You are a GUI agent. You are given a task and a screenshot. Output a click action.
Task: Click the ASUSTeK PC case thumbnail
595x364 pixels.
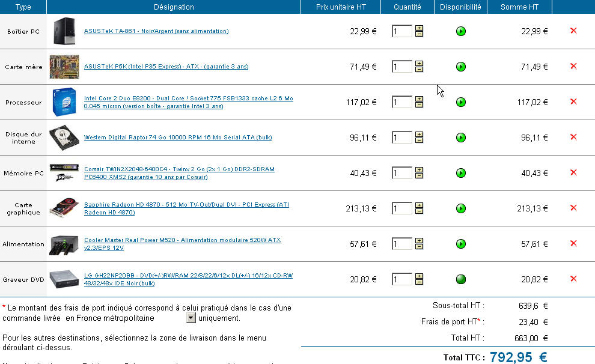[64, 31]
